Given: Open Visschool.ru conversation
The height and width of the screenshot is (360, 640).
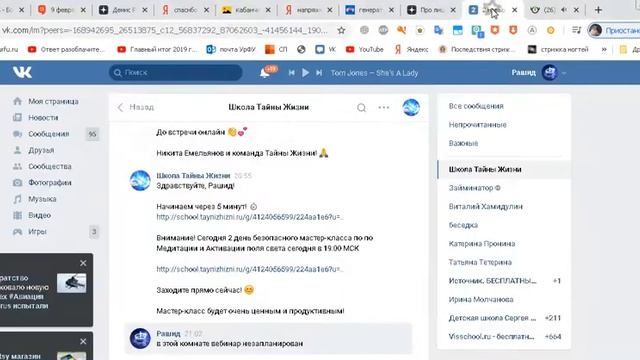Looking at the screenshot, I should (x=504, y=337).
